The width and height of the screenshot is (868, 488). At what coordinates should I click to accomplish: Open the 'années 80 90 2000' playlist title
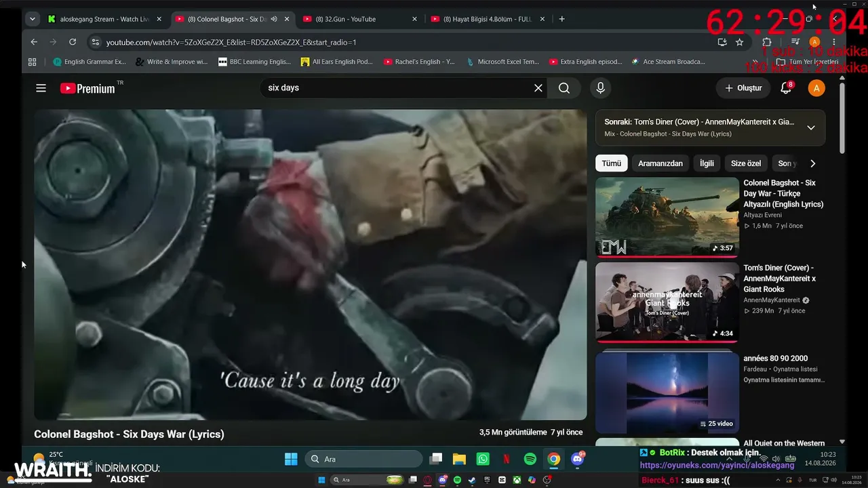(x=776, y=359)
